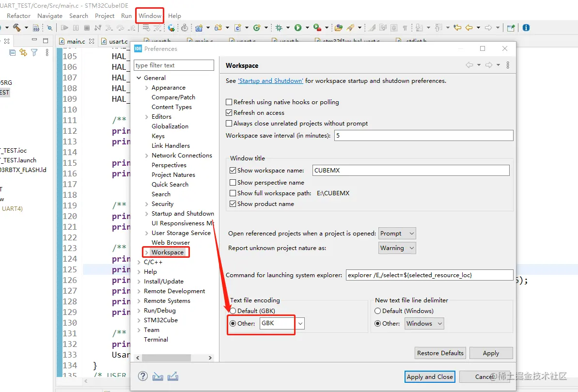Toggle Show product name checkbox

233,204
